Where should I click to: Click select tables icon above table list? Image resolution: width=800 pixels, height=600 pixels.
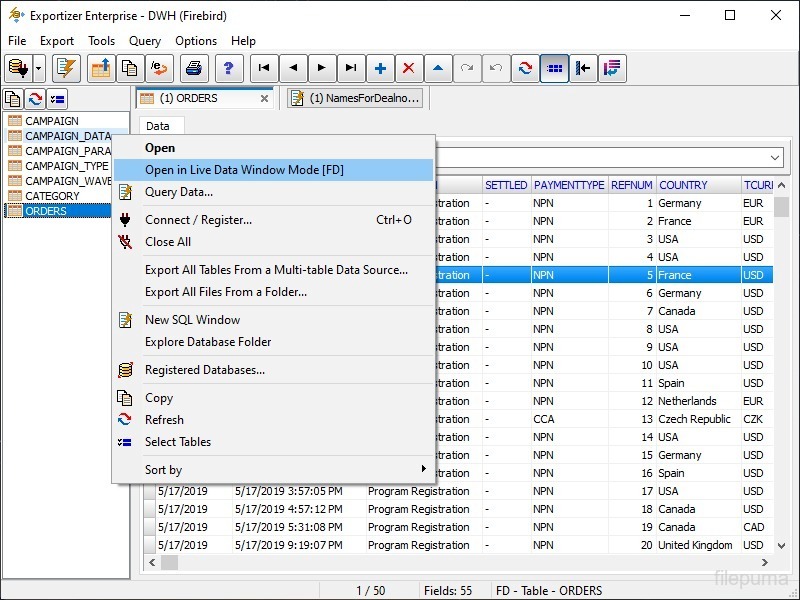point(57,98)
